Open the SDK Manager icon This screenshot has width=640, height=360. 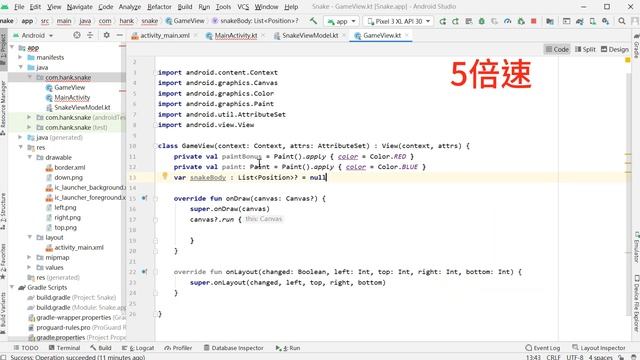point(606,21)
